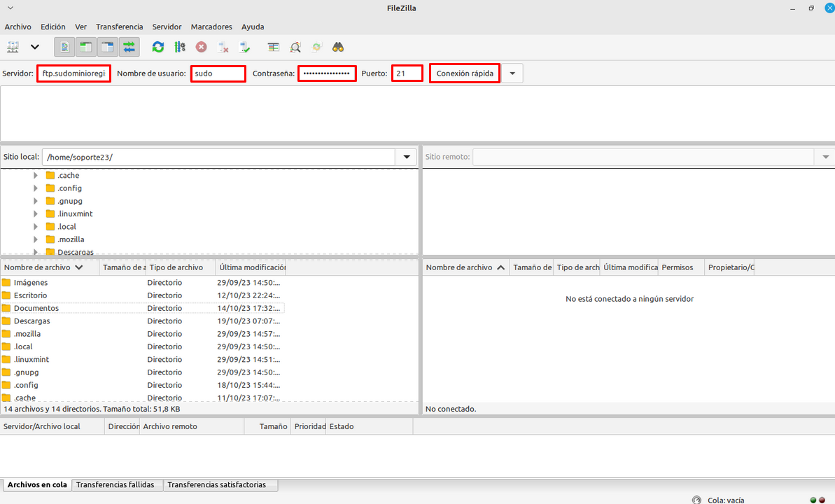The width and height of the screenshot is (835, 504).
Task: Open the Marcadores menu
Action: (x=211, y=27)
